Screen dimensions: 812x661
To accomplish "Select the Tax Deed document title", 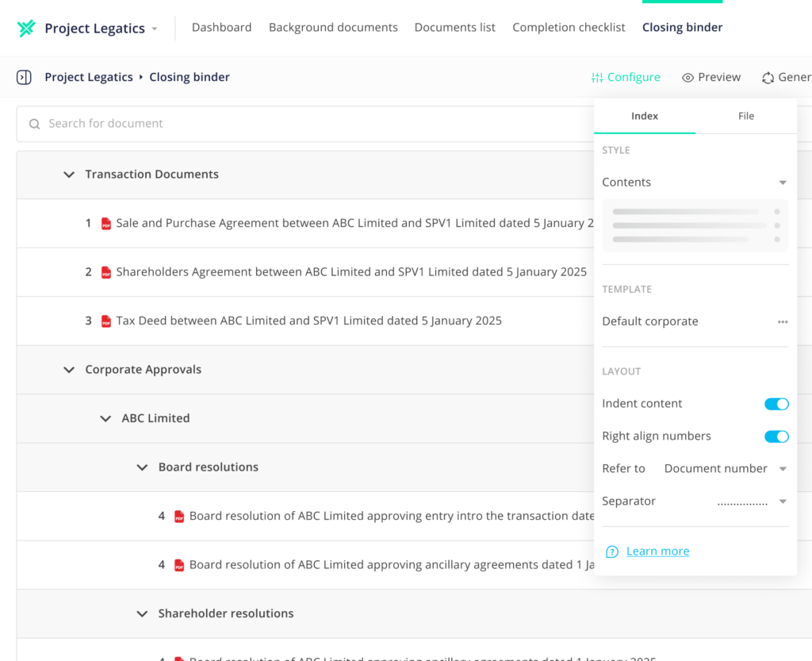I will click(308, 321).
